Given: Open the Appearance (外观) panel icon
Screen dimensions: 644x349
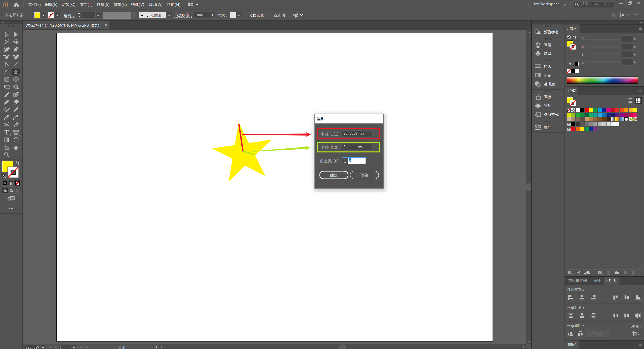Looking at the screenshot, I should click(538, 106).
